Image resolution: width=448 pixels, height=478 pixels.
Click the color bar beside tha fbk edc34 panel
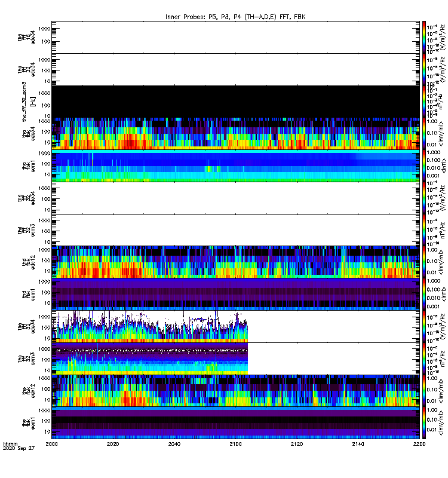(424, 134)
